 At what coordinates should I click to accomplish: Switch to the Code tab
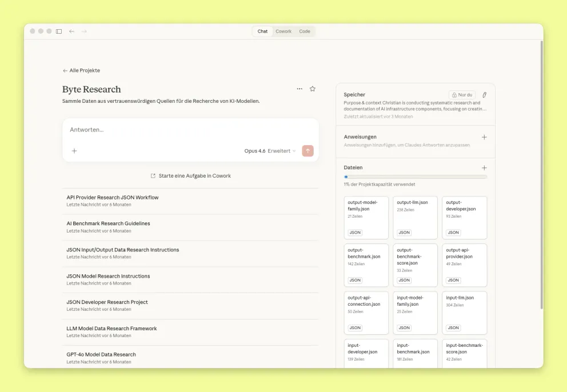pos(305,31)
